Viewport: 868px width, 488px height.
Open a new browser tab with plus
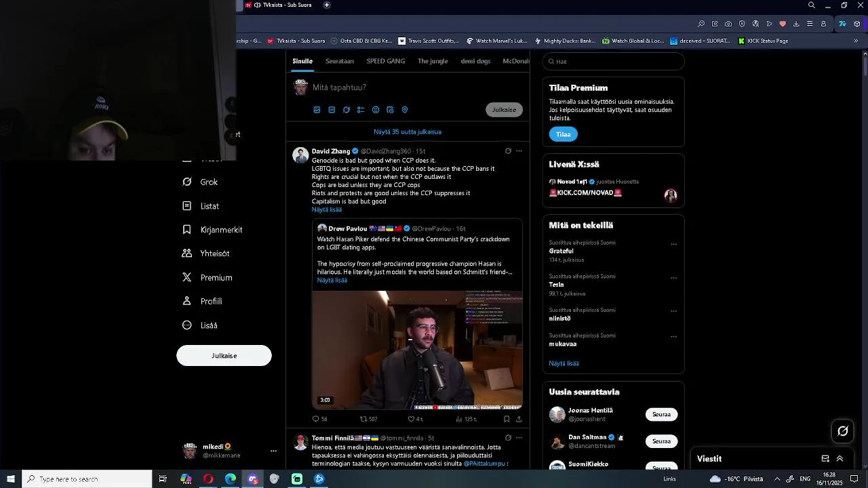pos(327,5)
